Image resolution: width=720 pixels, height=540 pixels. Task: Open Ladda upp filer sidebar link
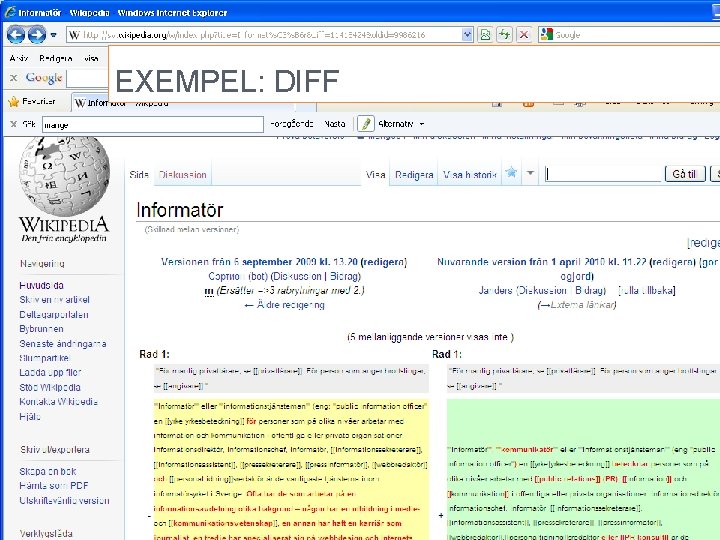pyautogui.click(x=50, y=372)
